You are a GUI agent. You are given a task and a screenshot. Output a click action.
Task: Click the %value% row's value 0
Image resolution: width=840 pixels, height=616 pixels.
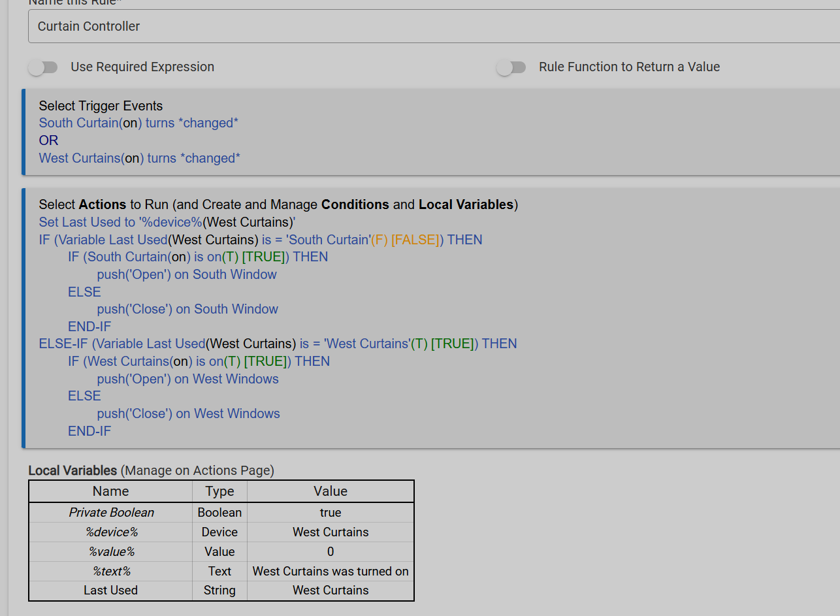point(331,552)
